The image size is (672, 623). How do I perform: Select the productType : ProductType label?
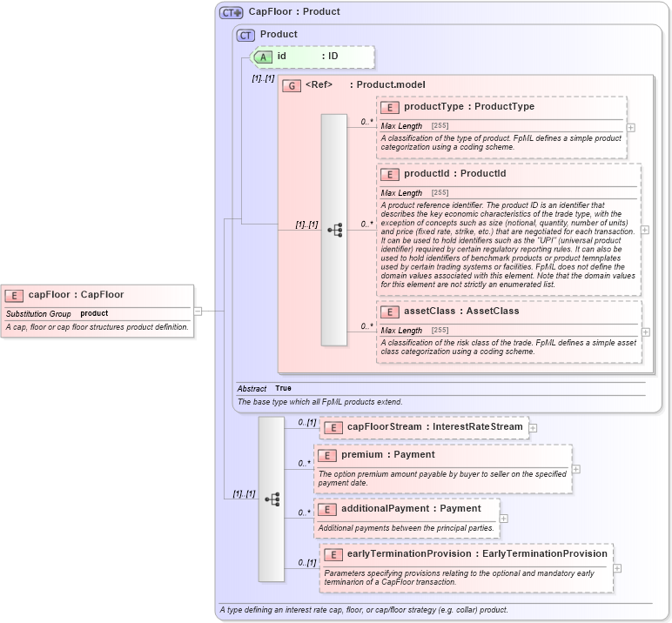(x=469, y=107)
